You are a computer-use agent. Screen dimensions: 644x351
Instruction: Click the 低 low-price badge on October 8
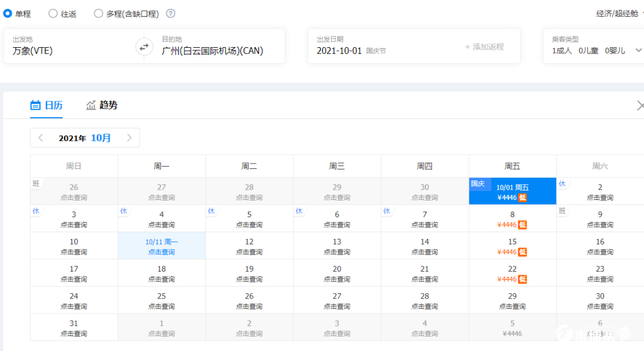522,225
